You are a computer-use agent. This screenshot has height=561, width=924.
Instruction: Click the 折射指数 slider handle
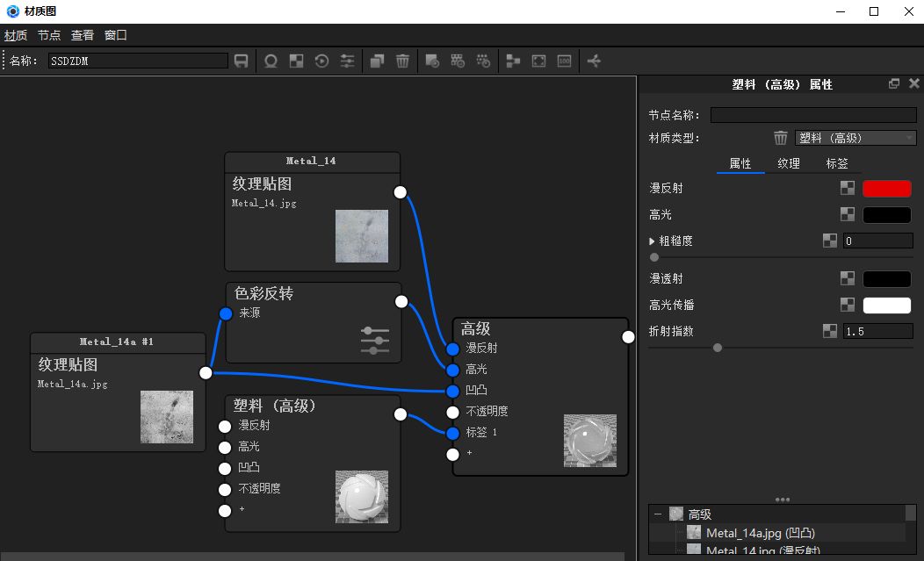coord(718,348)
